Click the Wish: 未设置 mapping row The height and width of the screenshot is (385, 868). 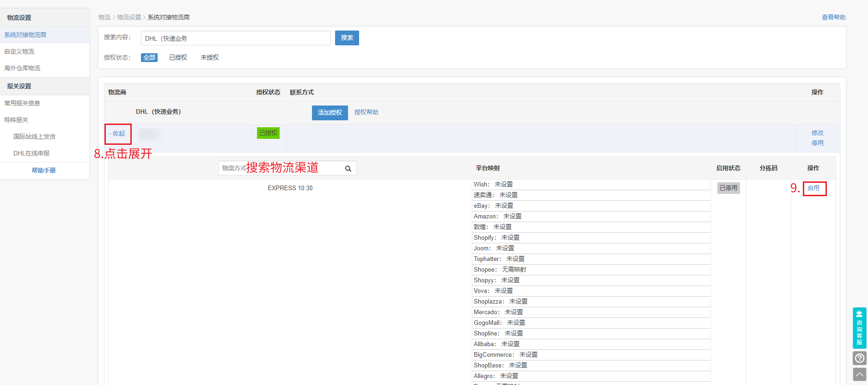591,185
